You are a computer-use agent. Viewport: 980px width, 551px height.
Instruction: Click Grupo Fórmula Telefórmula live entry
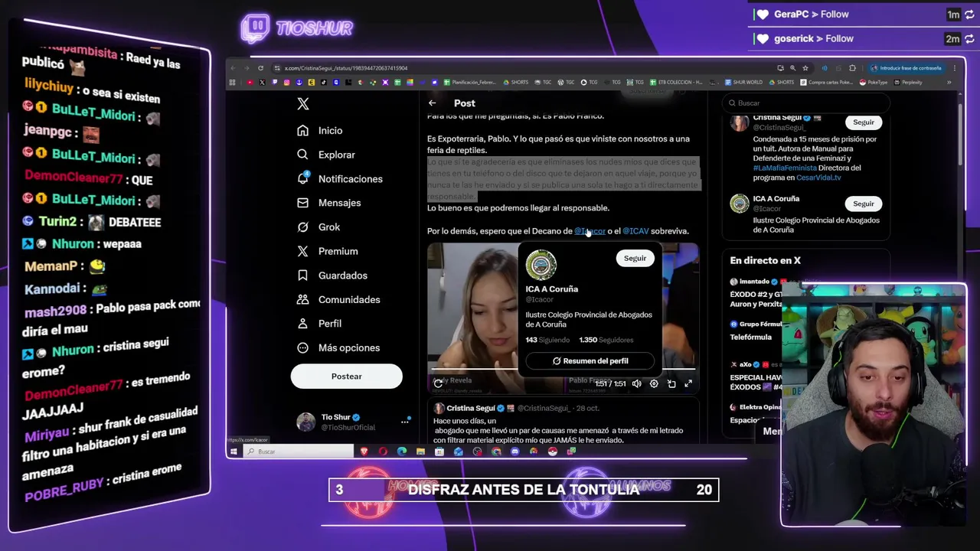[x=756, y=331]
